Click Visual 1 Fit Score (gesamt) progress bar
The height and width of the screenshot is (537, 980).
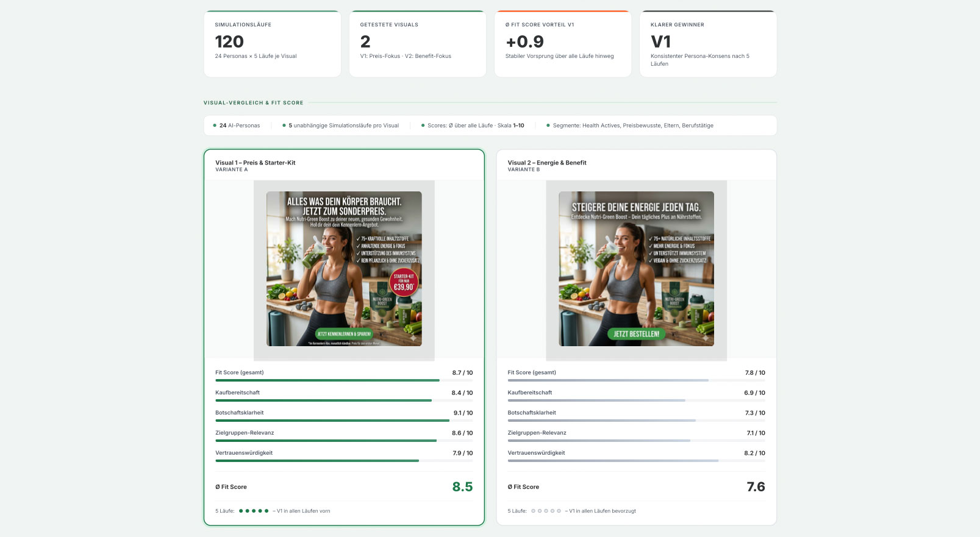click(344, 380)
